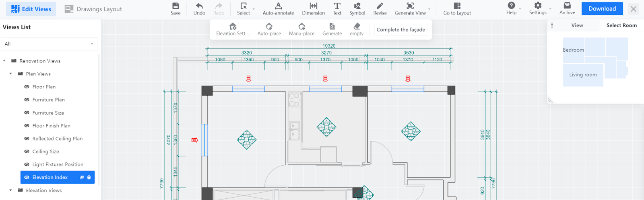
Task: Delete the Elevation Index view
Action: coord(89,177)
